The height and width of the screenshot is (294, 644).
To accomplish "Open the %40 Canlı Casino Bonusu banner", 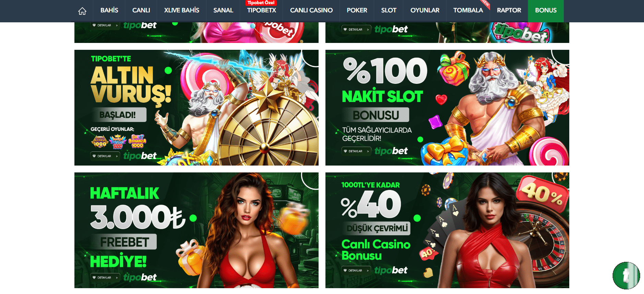I will pos(447,230).
